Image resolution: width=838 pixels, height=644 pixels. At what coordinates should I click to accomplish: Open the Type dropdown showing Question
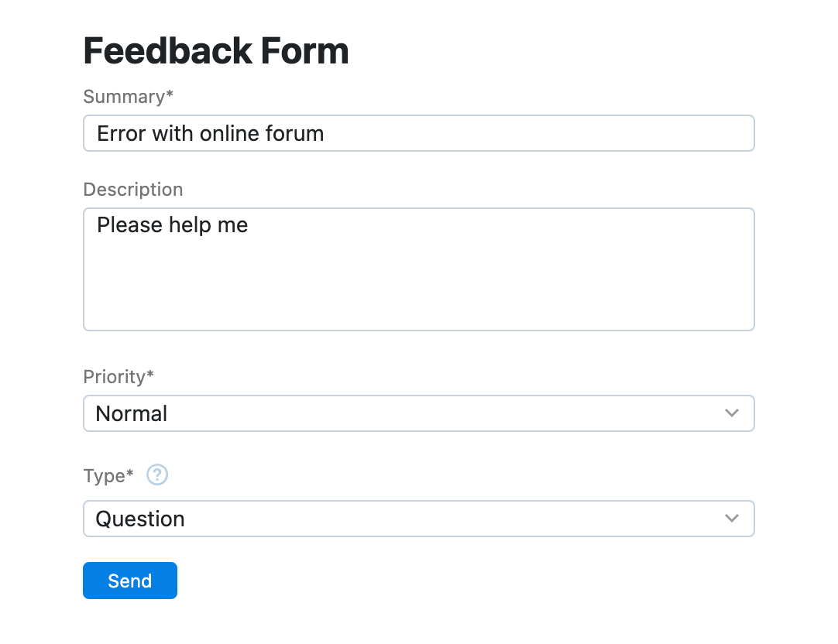418,519
